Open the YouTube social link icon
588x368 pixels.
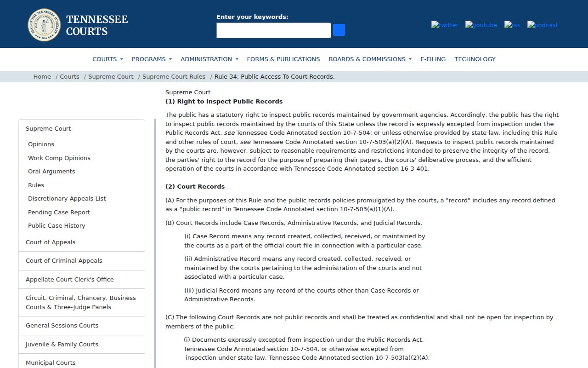pyautogui.click(x=481, y=25)
